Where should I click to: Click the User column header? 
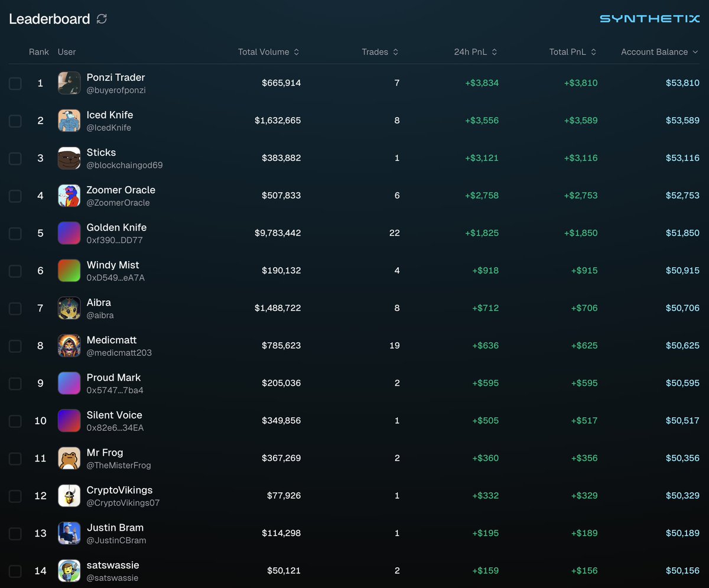pyautogui.click(x=67, y=52)
